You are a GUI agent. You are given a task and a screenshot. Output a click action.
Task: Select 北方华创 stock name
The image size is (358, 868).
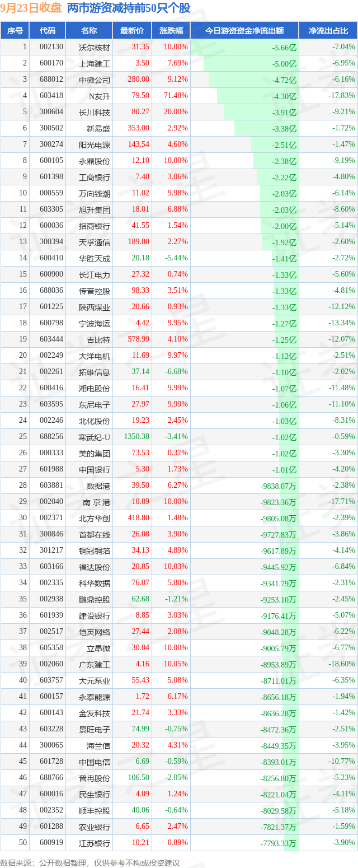point(95,518)
